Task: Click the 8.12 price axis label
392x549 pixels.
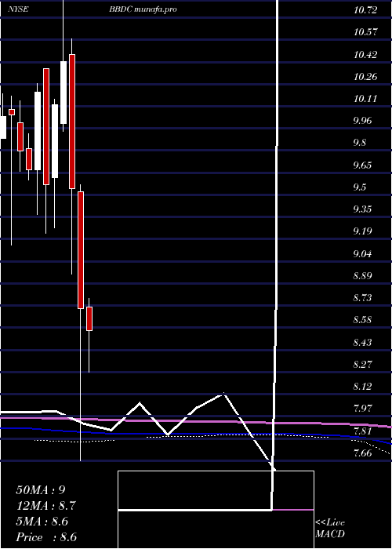Action: [364, 386]
